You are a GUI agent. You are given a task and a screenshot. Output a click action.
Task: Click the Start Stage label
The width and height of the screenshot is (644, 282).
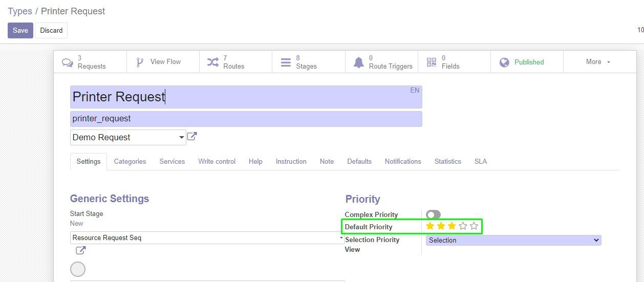87,213
